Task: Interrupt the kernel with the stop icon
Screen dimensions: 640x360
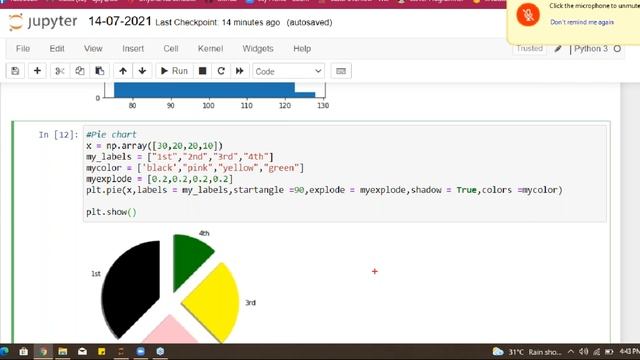Action: click(202, 71)
